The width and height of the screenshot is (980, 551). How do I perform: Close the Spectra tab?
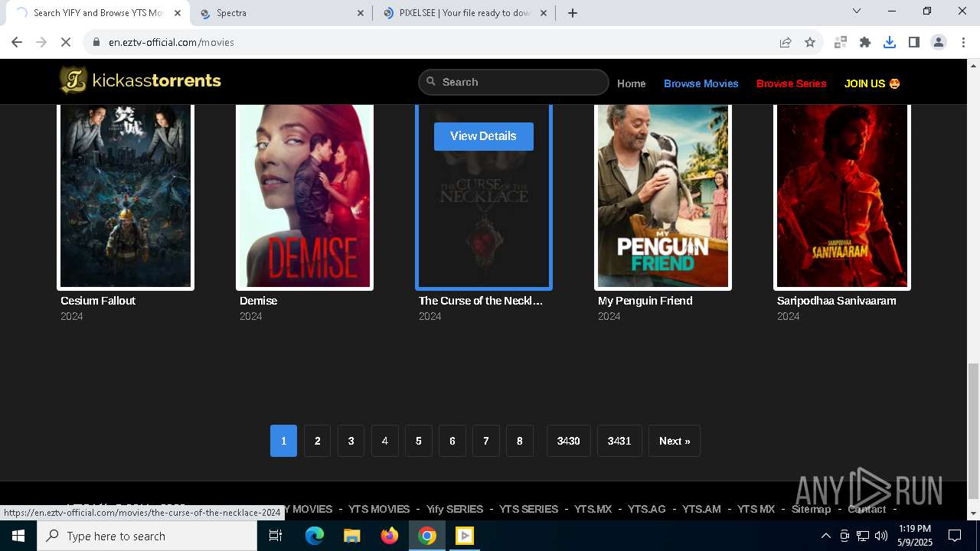tap(361, 13)
